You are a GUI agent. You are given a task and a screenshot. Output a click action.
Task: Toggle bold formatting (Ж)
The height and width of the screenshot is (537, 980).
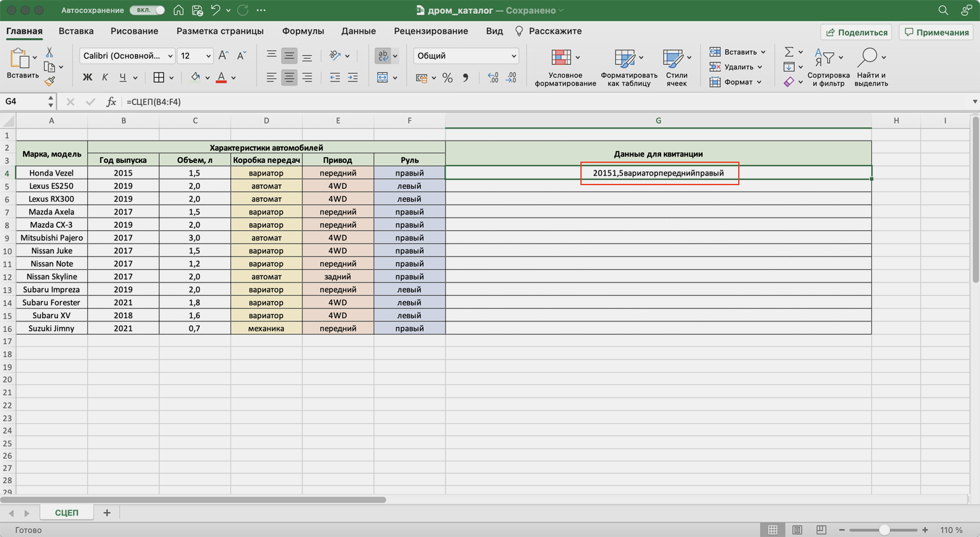pos(87,78)
